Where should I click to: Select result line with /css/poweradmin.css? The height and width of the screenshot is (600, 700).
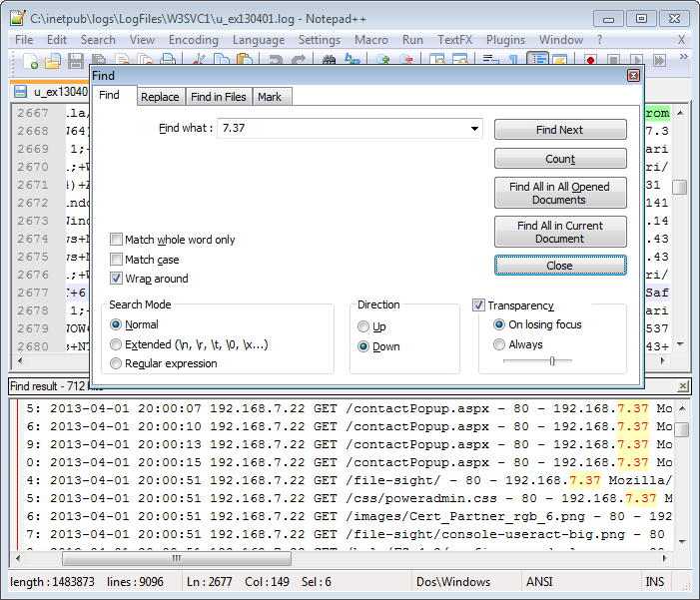pyautogui.click(x=349, y=498)
